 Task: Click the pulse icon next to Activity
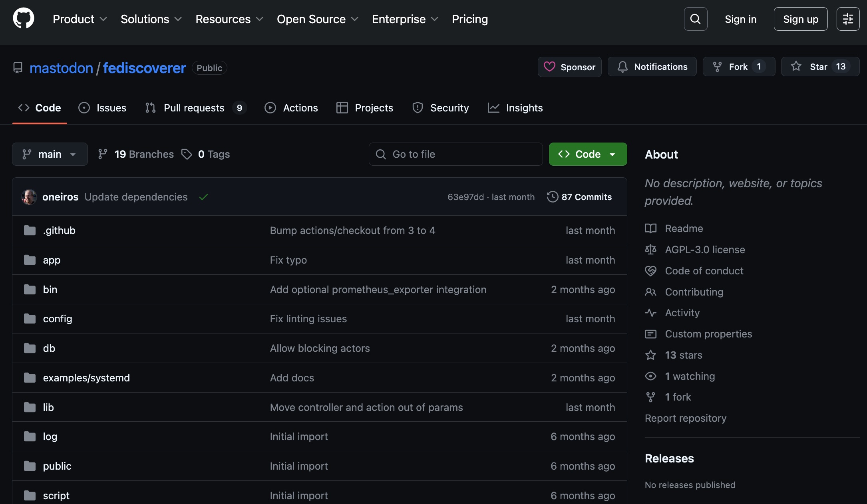tap(650, 313)
